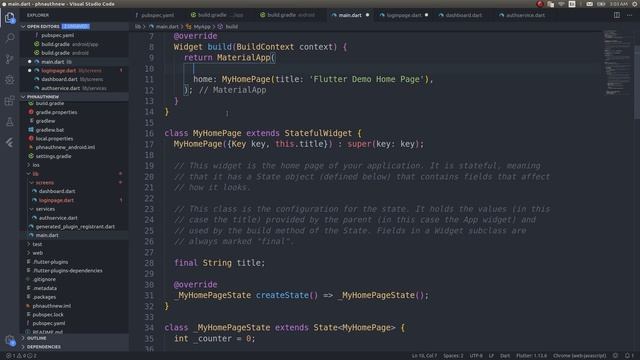Change indentation via Spaces: 2

(453, 356)
